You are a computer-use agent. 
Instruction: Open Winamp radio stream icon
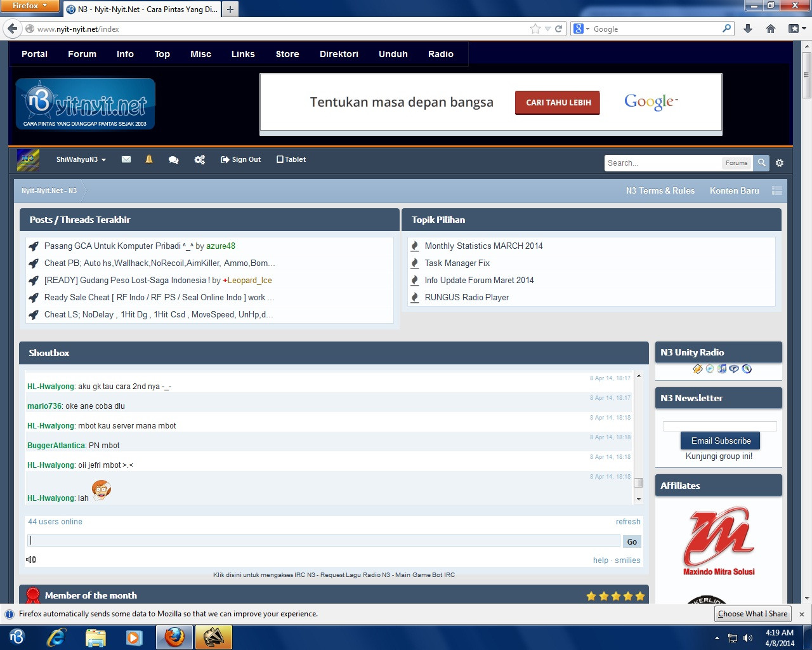[x=698, y=369]
